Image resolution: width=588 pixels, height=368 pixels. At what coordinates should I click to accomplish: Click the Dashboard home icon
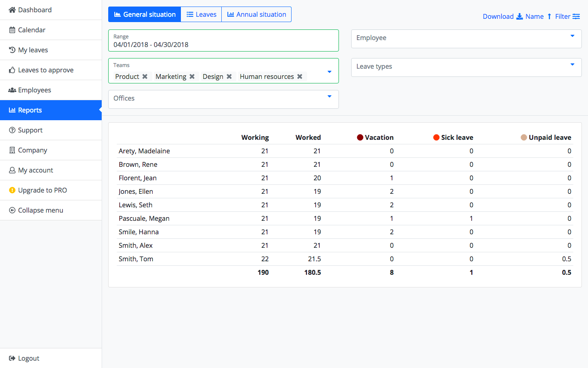(12, 10)
